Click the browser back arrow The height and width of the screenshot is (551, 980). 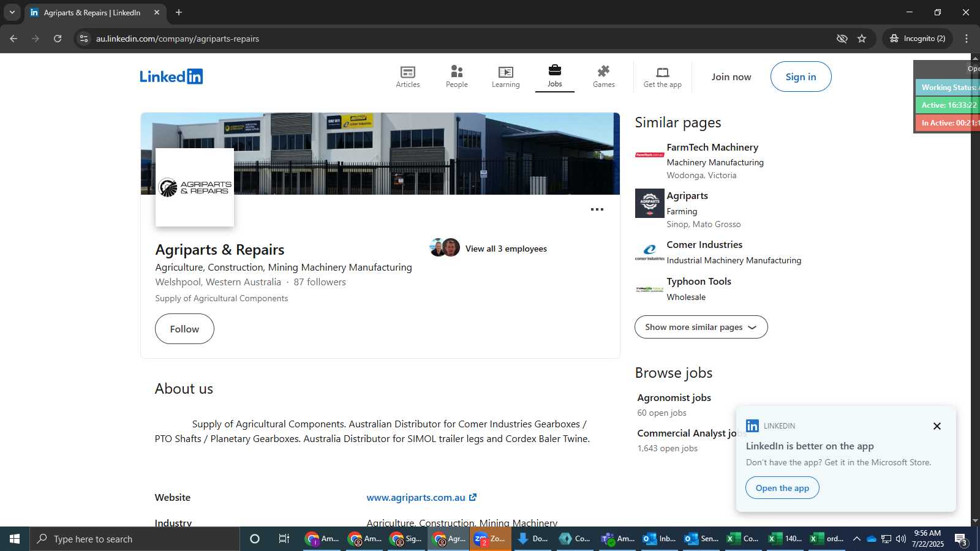coord(13,39)
